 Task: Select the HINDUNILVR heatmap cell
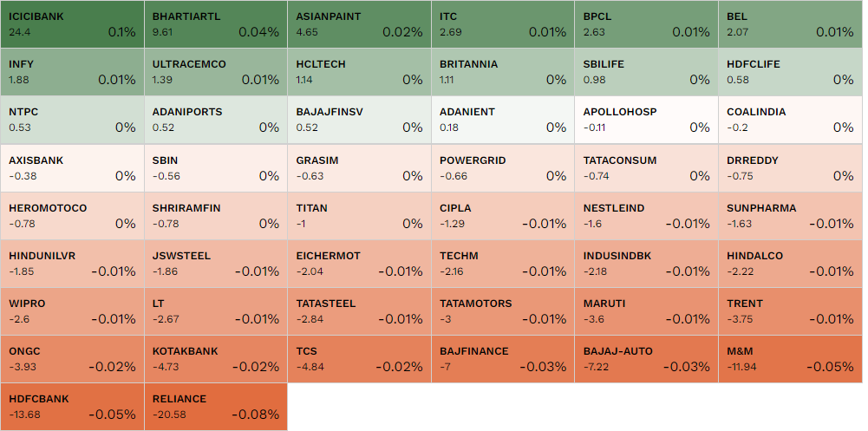coord(72,264)
